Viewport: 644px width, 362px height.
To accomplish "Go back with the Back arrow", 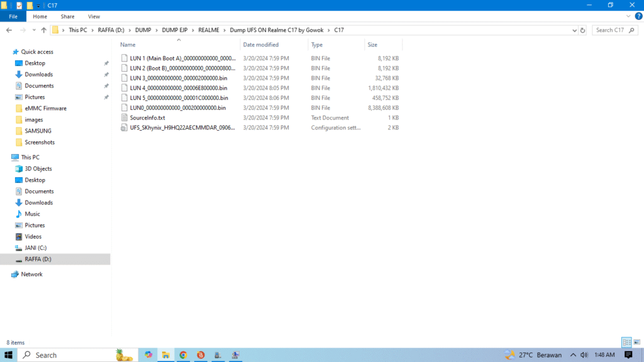I will pos(9,30).
